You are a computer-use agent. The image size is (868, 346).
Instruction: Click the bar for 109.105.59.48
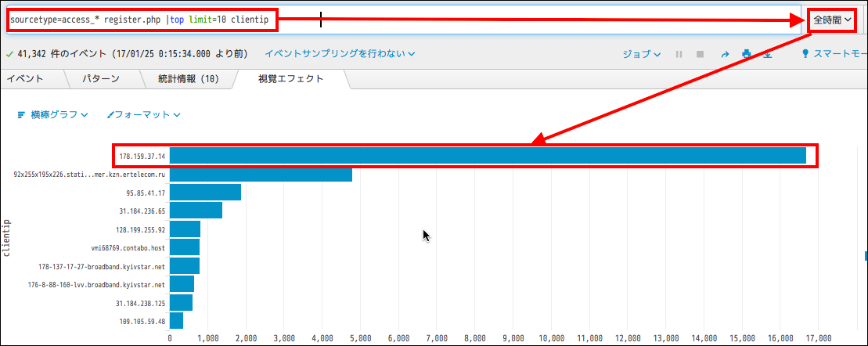(x=176, y=321)
